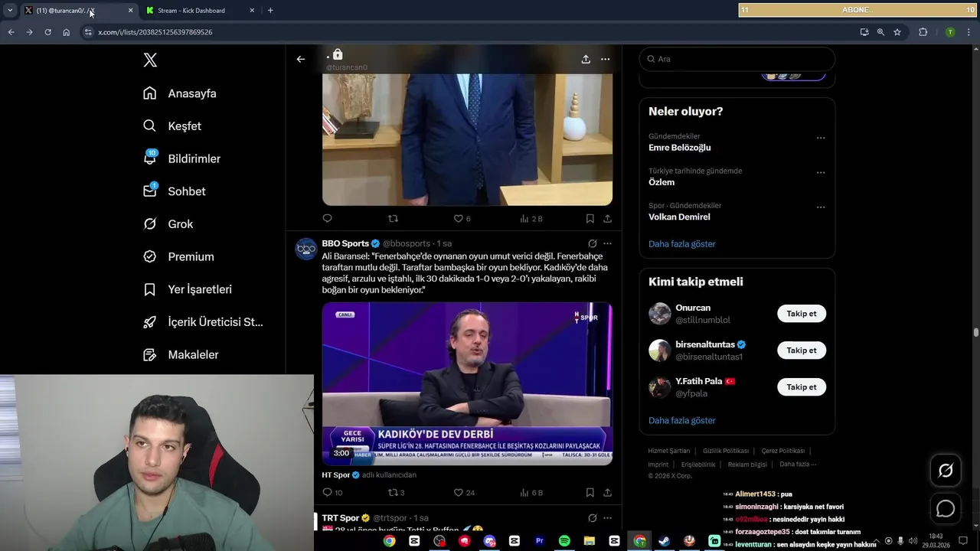
Task: Reload the current page
Action: [47, 32]
